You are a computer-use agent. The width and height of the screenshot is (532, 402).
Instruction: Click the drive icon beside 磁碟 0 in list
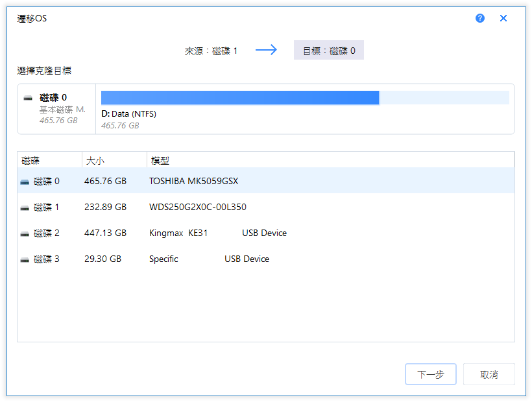click(x=25, y=182)
